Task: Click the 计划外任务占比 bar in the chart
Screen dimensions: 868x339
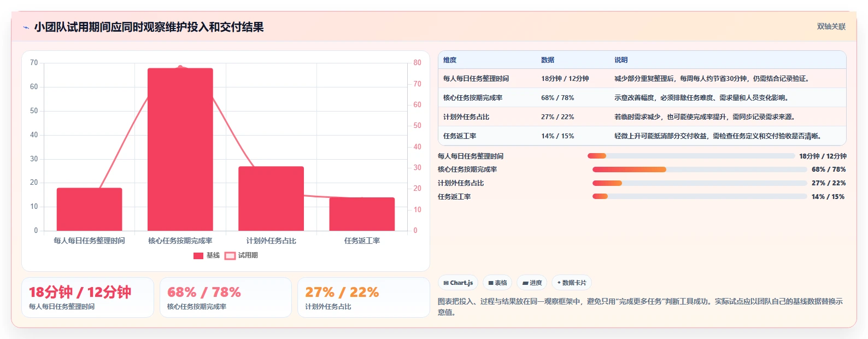Action: (x=271, y=198)
